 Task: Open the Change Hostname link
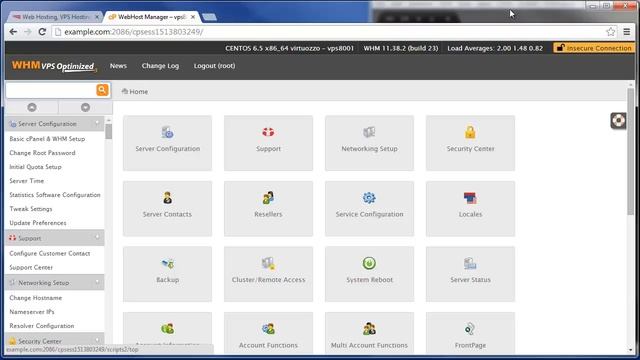[36, 298]
